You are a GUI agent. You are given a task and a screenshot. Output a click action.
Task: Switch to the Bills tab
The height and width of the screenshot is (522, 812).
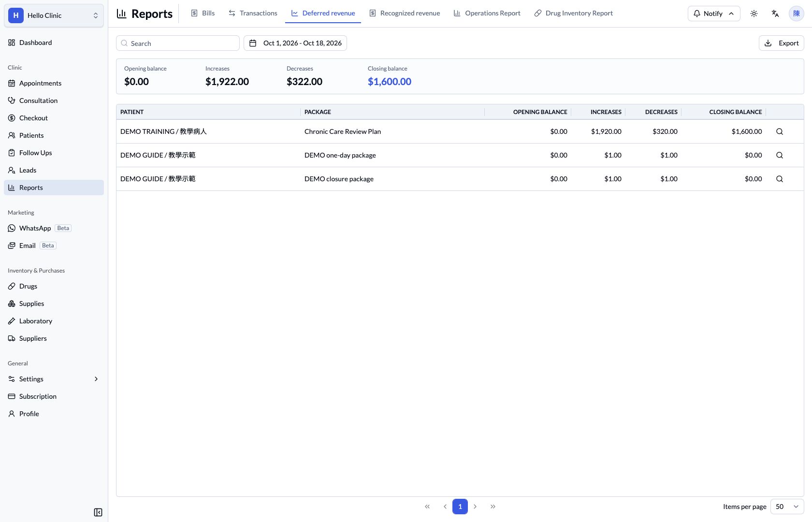203,13
